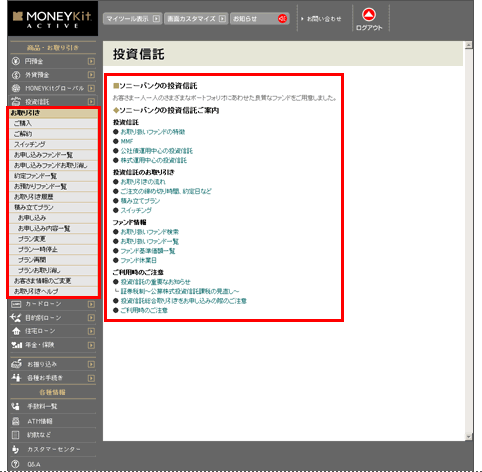The height and width of the screenshot is (472, 482).
Task: Click the scrollbar up arrow
Action: (x=469, y=45)
